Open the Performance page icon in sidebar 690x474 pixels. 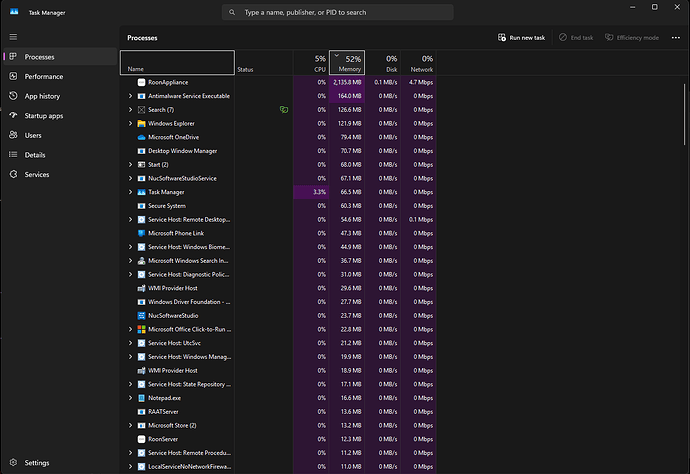[x=12, y=76]
